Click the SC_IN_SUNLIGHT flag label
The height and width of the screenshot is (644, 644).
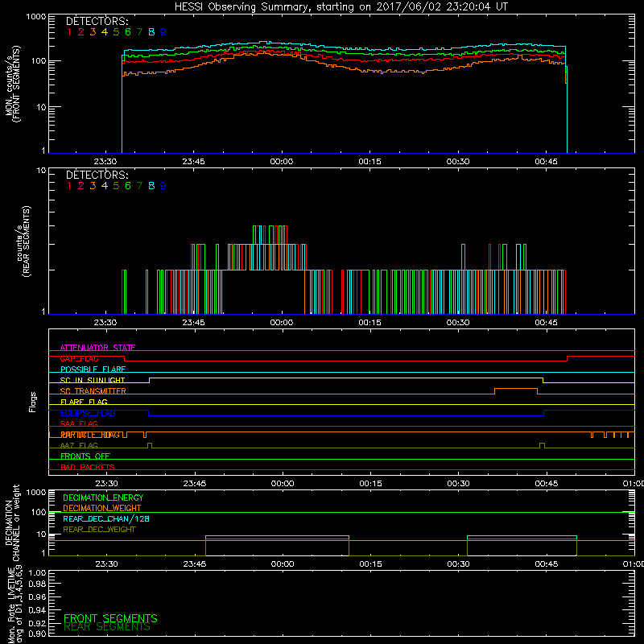tap(93, 380)
